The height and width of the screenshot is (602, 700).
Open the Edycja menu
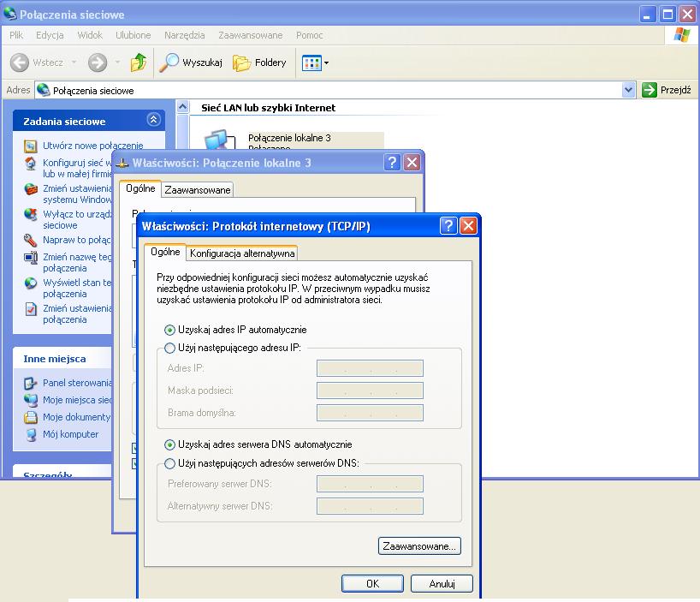[x=50, y=35]
